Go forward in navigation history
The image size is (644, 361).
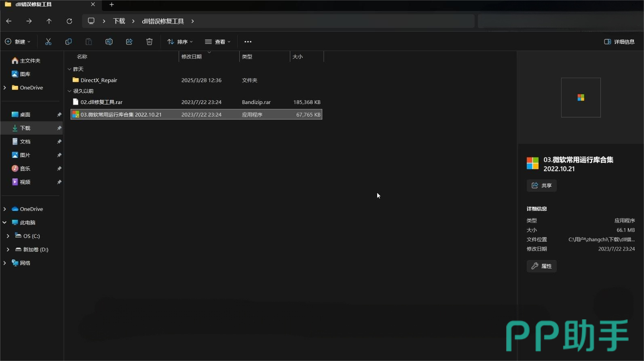point(29,21)
